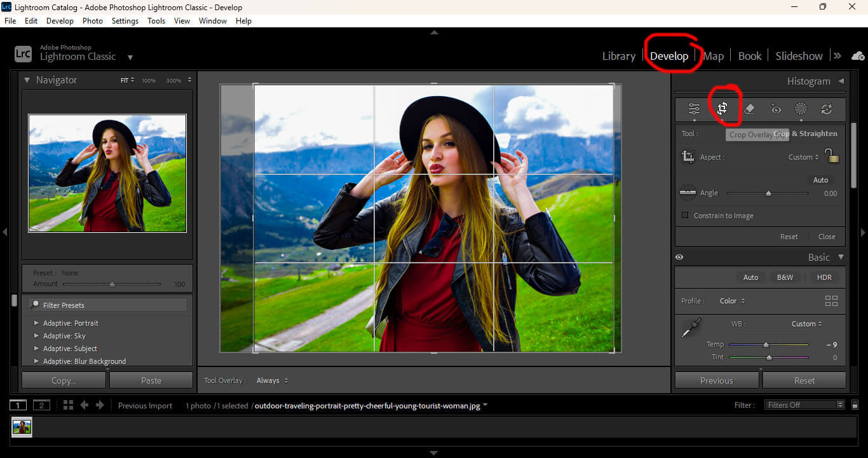Expand the Adaptive: Portrait preset group
Viewport: 868px width, 458px height.
36,323
